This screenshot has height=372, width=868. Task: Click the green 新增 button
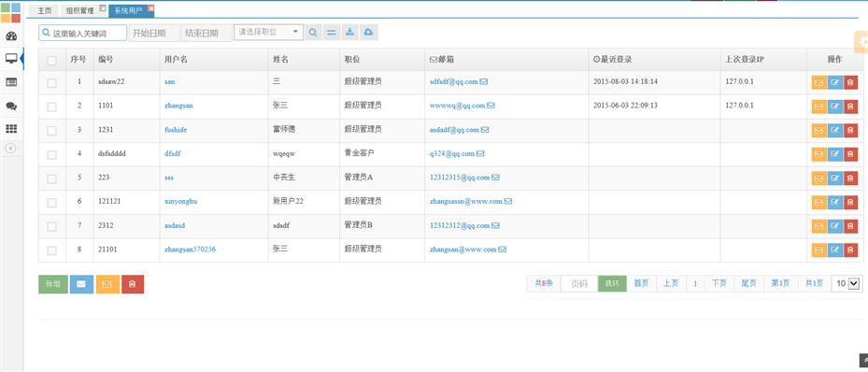click(53, 284)
